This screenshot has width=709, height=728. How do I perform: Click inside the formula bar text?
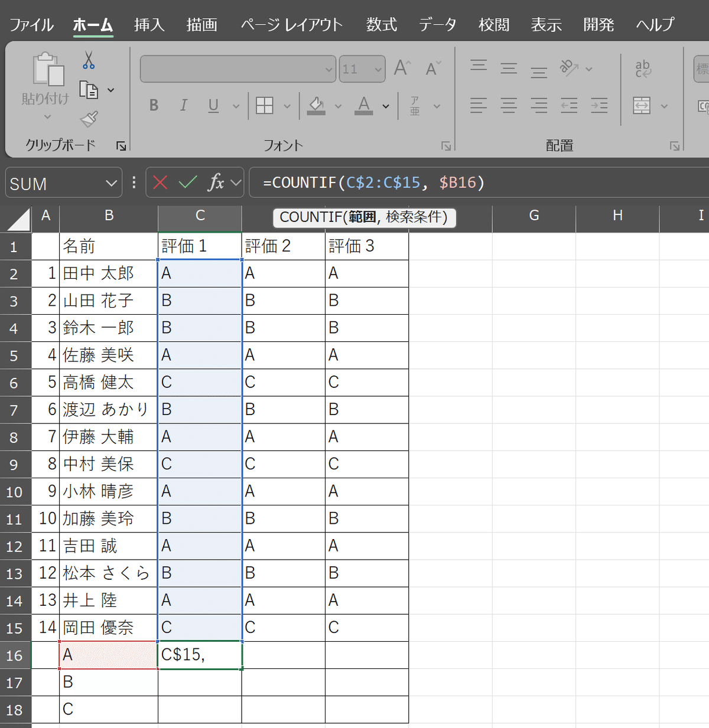coord(373,182)
